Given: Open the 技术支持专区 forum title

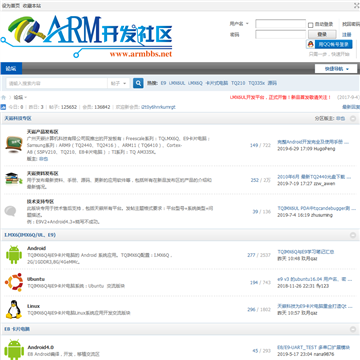Looking at the screenshot, I should point(40,202).
